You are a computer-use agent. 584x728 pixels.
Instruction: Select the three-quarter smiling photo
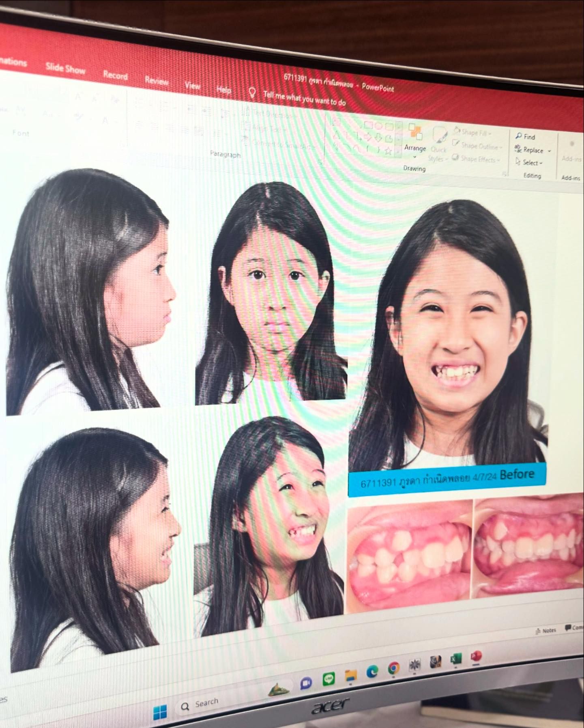[x=268, y=526]
